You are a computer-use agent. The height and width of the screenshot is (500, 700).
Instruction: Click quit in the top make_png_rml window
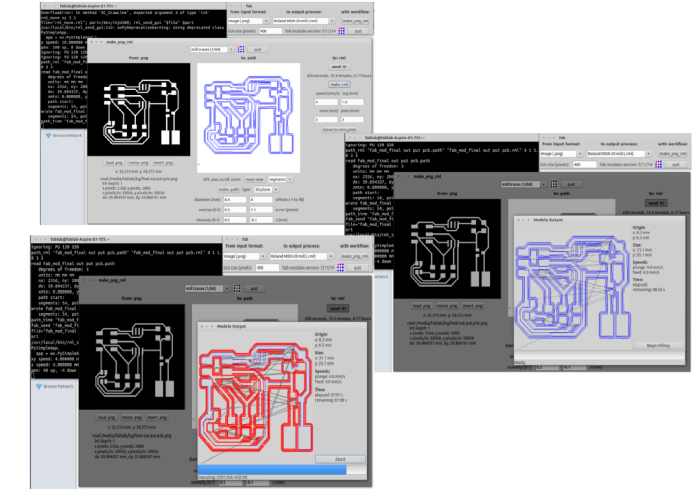tap(258, 49)
